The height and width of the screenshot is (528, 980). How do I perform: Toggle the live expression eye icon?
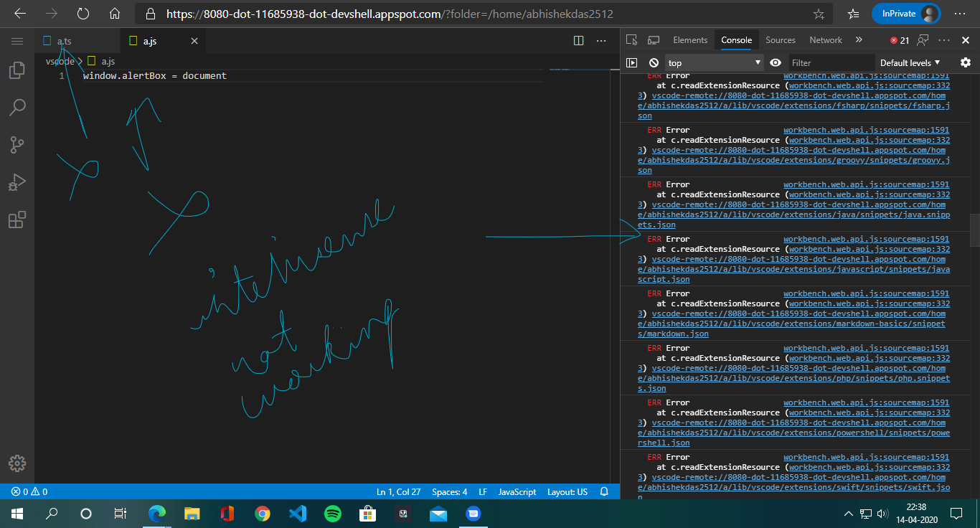(x=776, y=63)
